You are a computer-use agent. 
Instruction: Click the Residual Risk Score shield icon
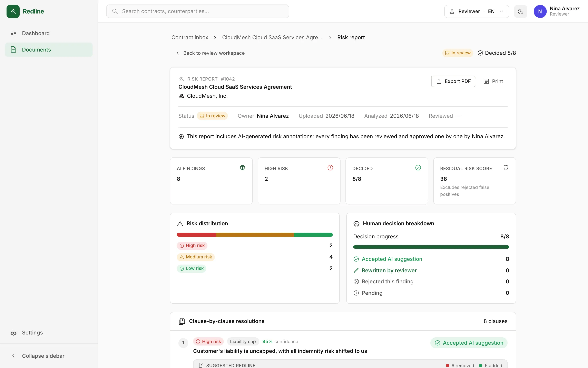point(506,168)
